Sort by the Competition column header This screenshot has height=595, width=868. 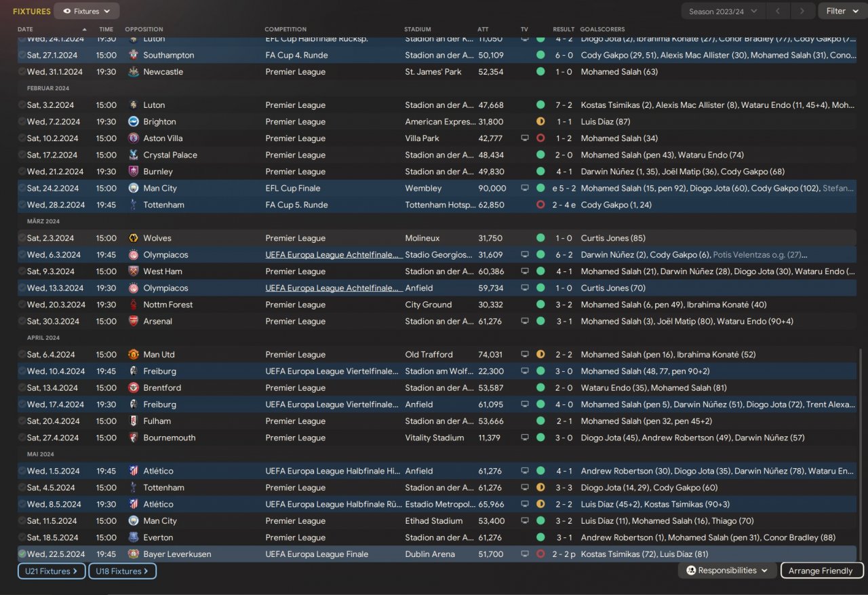coord(285,30)
